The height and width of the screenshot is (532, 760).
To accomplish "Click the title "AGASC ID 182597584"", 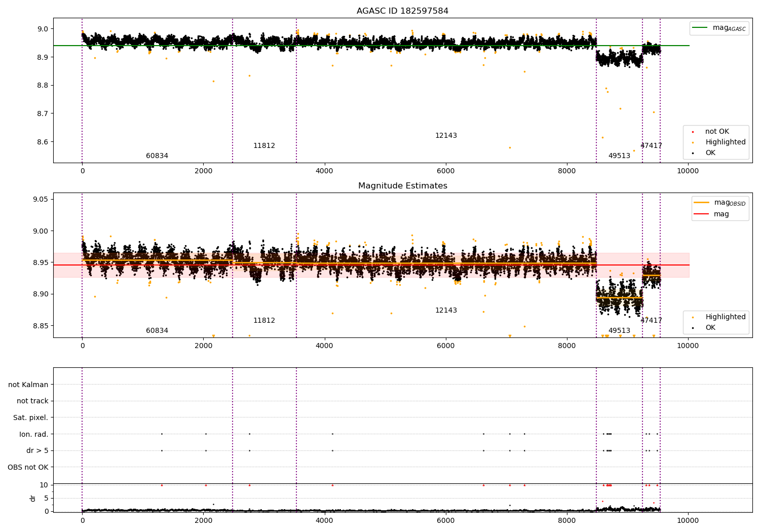I will pos(402,11).
